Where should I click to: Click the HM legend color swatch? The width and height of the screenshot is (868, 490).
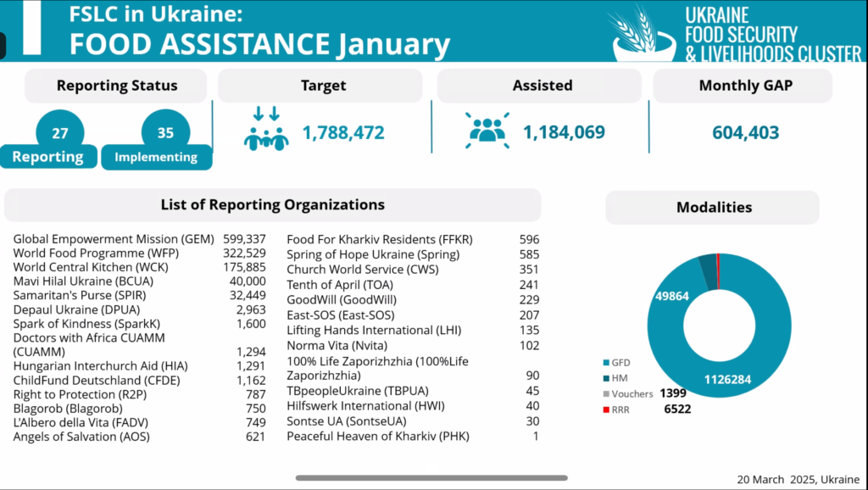606,379
